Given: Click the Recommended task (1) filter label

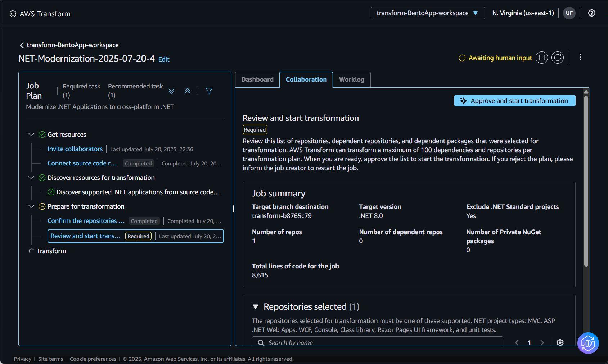Looking at the screenshot, I should tap(135, 91).
